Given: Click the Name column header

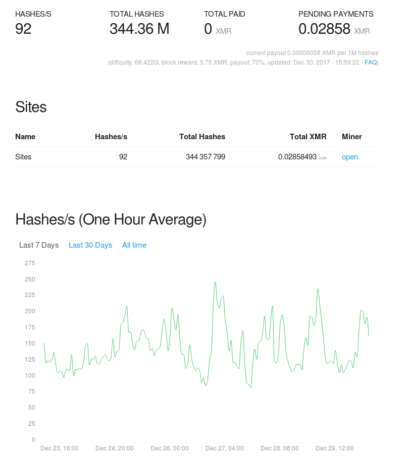Looking at the screenshot, I should 25,136.
